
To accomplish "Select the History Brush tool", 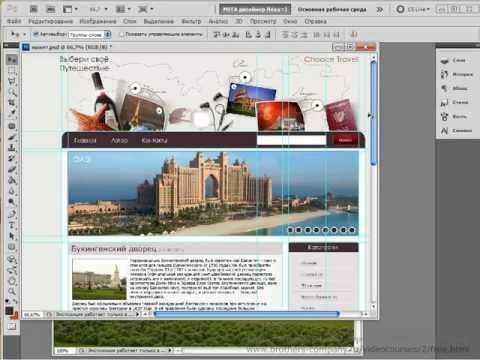I will (12, 158).
